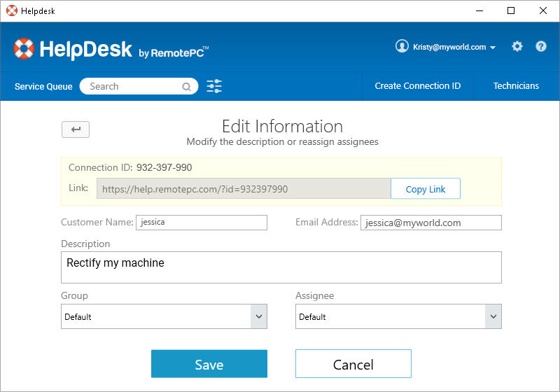
Task: Focus the Customer Name field
Action: (x=202, y=223)
